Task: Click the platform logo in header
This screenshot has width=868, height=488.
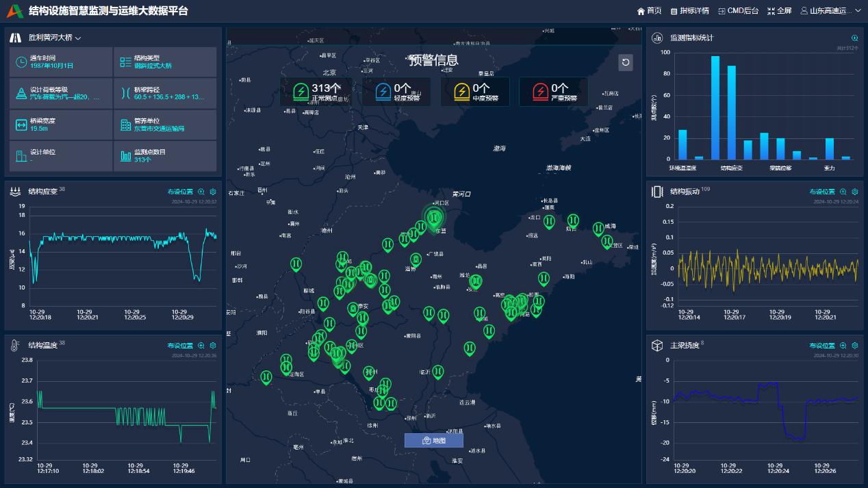Action: coord(15,11)
